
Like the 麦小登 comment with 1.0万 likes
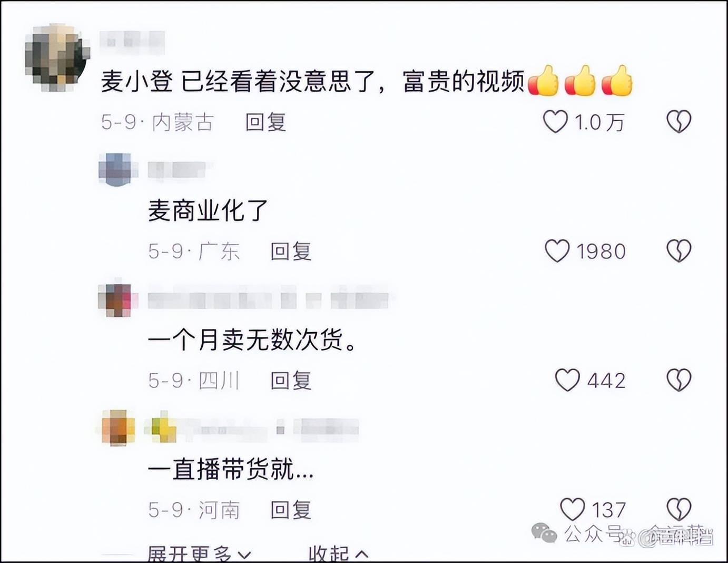click(555, 122)
